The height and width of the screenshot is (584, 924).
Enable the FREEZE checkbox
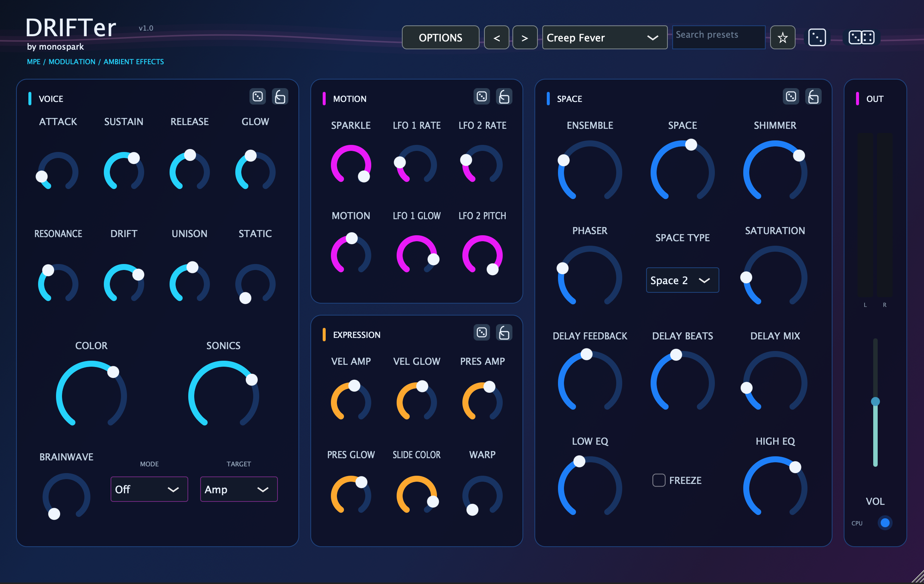659,480
